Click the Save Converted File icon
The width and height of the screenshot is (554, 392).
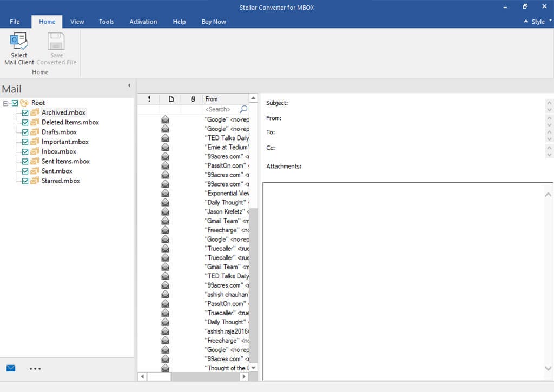(56, 42)
